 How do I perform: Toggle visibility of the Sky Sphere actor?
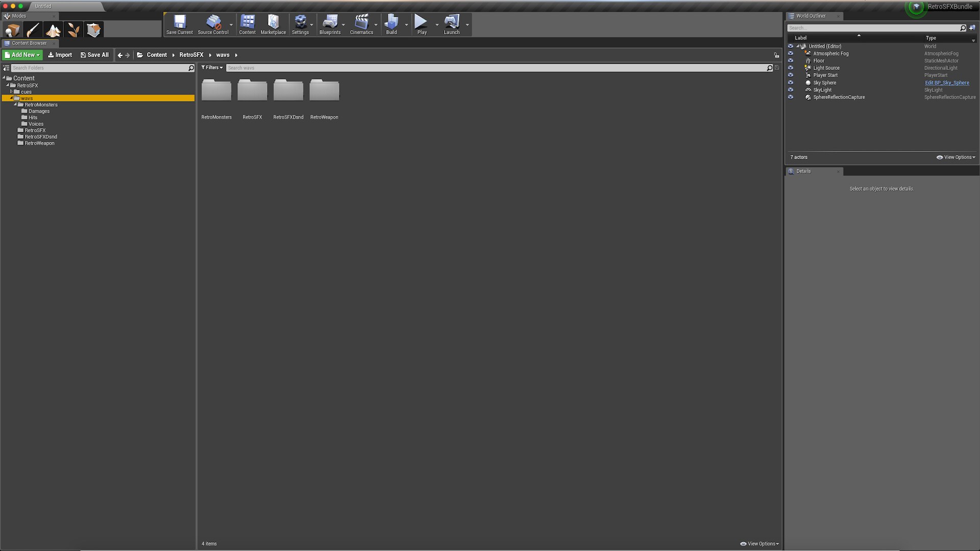(x=791, y=83)
